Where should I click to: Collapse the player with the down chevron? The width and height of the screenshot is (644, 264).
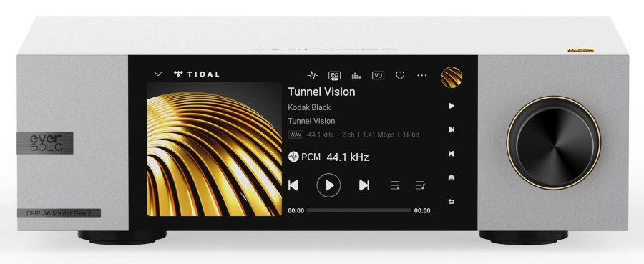(x=158, y=74)
